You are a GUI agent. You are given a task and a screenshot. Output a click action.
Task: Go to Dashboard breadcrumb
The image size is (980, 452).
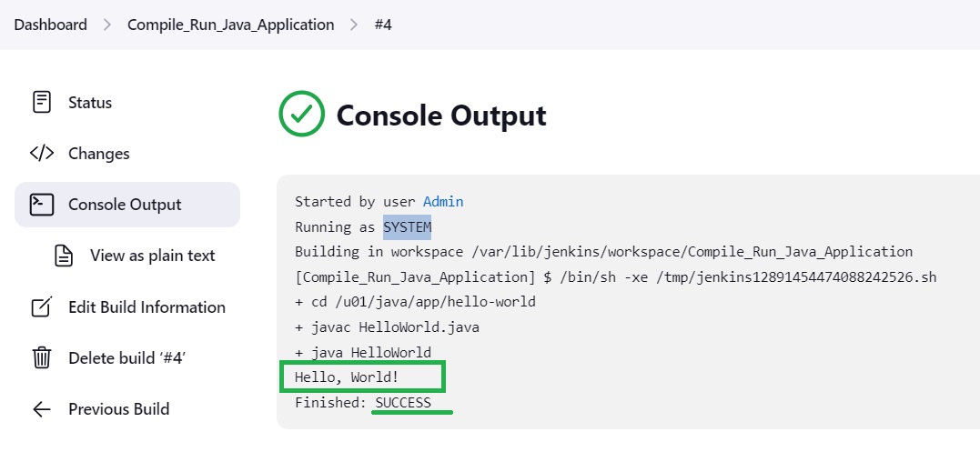[x=51, y=25]
